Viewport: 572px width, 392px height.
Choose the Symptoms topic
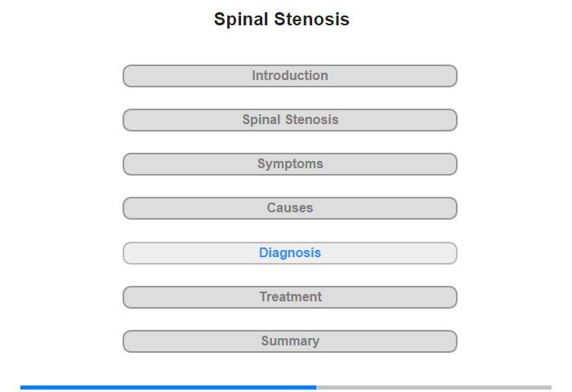(x=290, y=164)
